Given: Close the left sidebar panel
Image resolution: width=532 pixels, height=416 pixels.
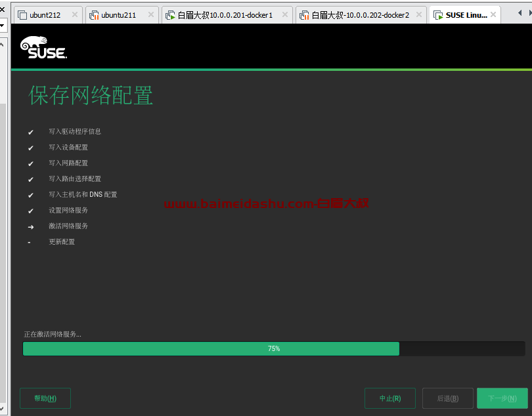Looking at the screenshot, I should point(2,9).
